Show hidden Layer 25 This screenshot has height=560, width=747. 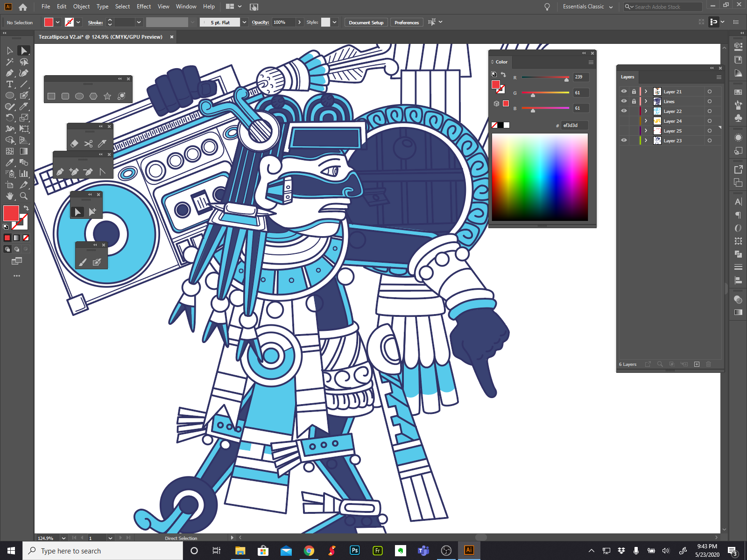624,131
